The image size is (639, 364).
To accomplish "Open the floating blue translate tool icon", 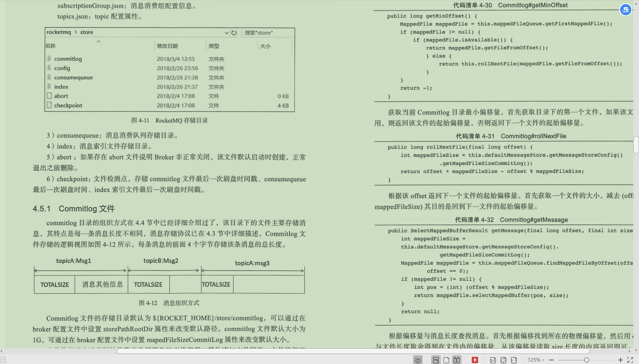I will [x=625, y=10].
